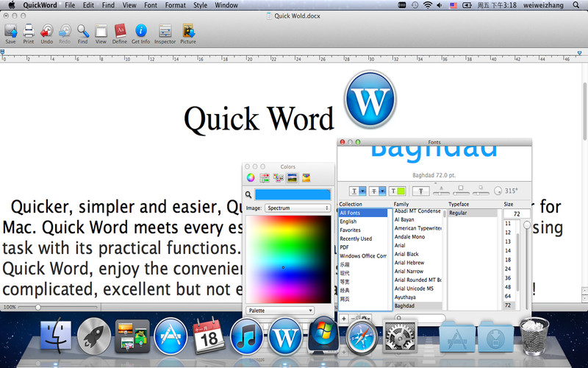Open the Image Spectrum dropdown in Colors
The width and height of the screenshot is (588, 368).
pyautogui.click(x=298, y=208)
